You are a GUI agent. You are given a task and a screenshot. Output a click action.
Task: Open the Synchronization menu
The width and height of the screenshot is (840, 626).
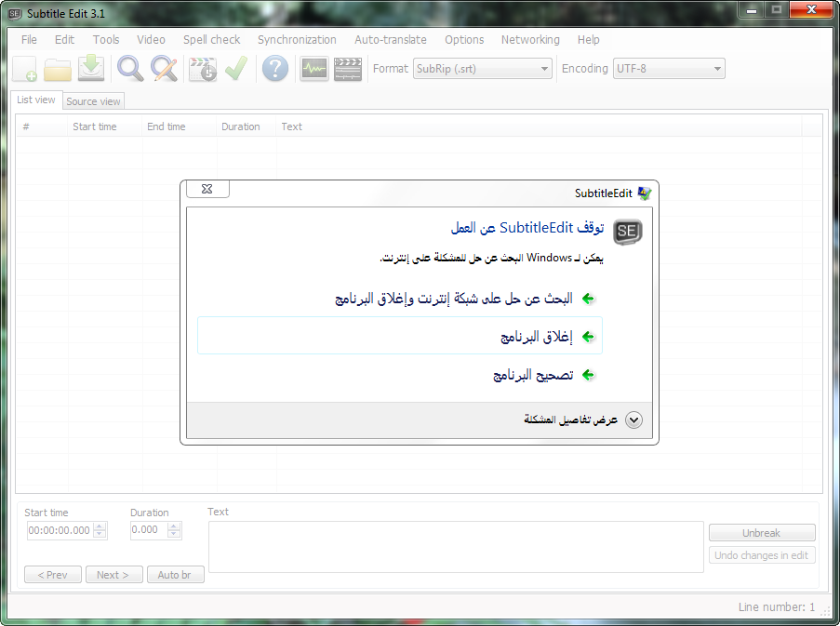tap(297, 40)
